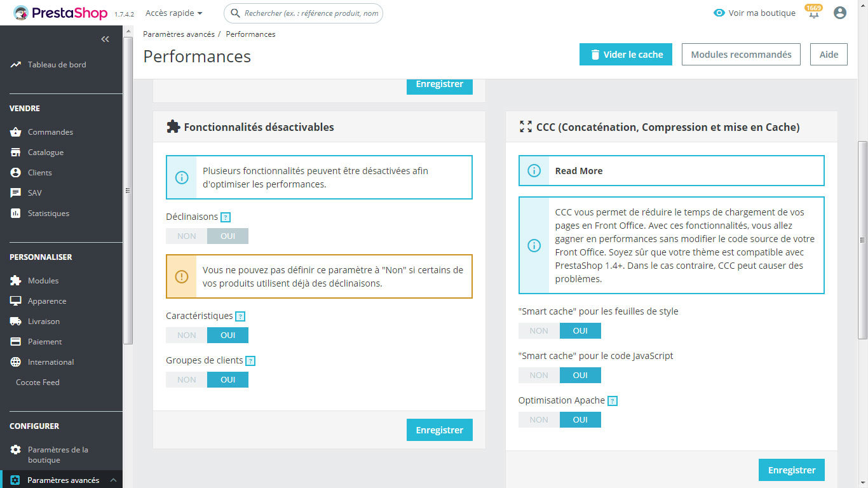Set Caractéristiques to OUI
Image resolution: width=868 pixels, height=488 pixels.
pyautogui.click(x=228, y=335)
